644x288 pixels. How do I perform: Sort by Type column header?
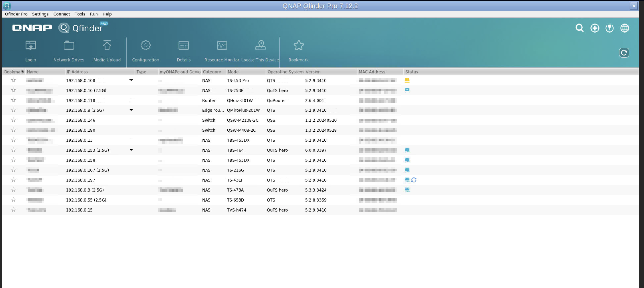click(x=146, y=72)
